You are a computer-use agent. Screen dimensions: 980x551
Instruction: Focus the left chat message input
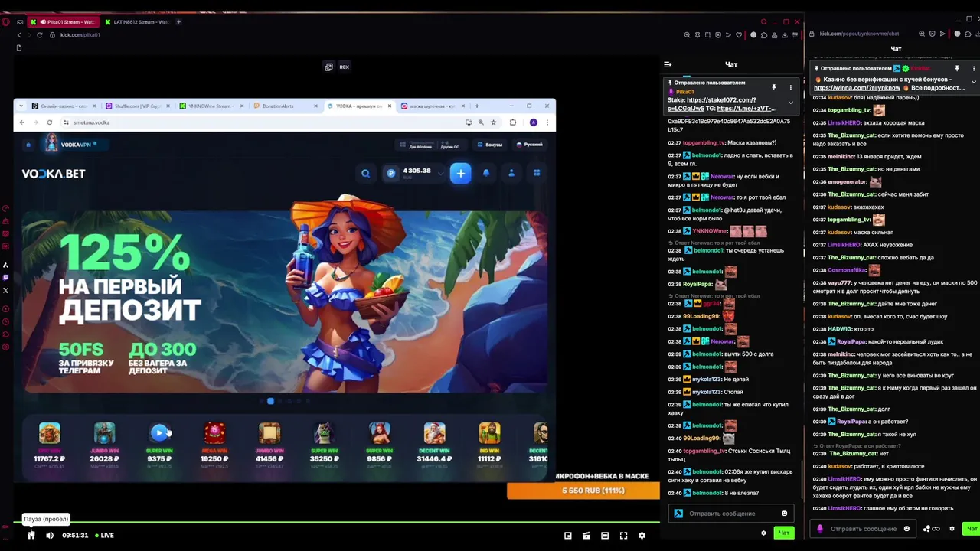731,514
